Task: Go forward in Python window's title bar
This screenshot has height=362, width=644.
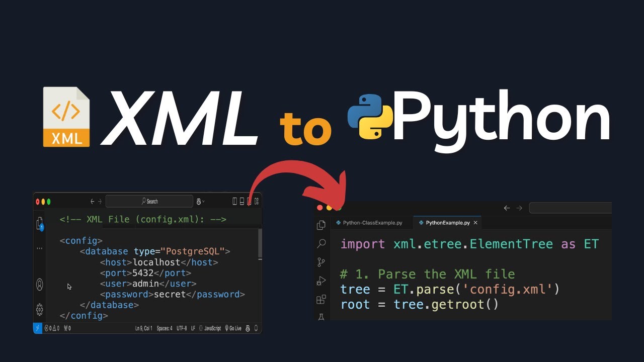Action: 519,208
